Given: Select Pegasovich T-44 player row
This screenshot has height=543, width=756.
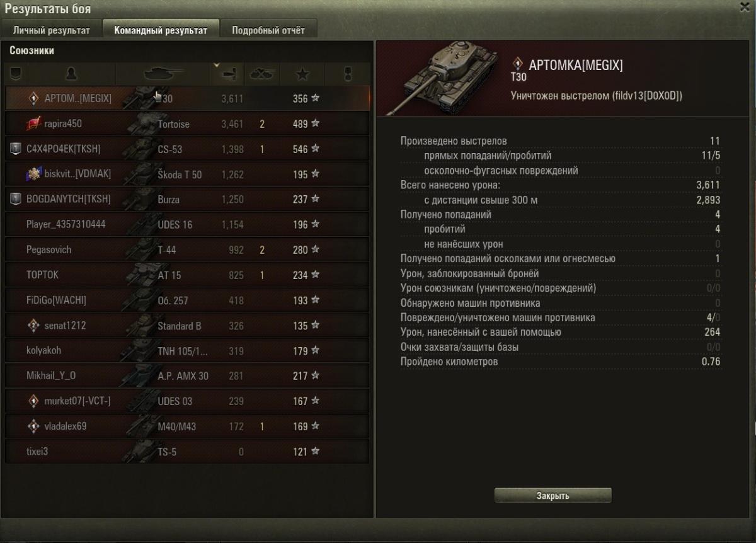Looking at the screenshot, I should pos(188,249).
